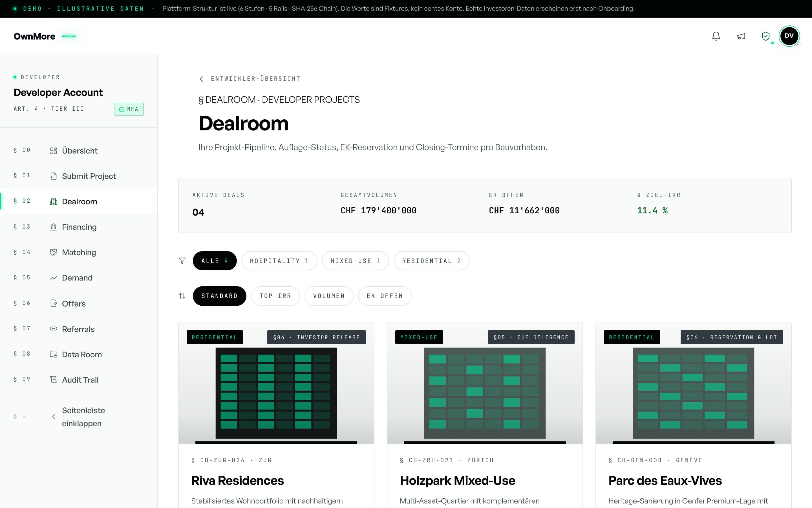Click the Mixed-Use tag on Holzpark card
This screenshot has width=812, height=508.
click(x=419, y=337)
